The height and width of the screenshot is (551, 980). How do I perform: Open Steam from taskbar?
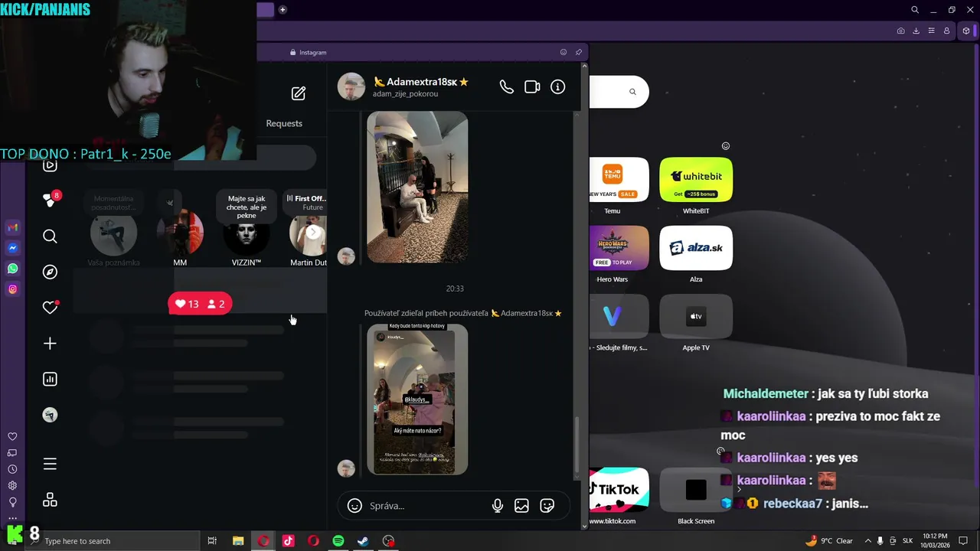363,541
